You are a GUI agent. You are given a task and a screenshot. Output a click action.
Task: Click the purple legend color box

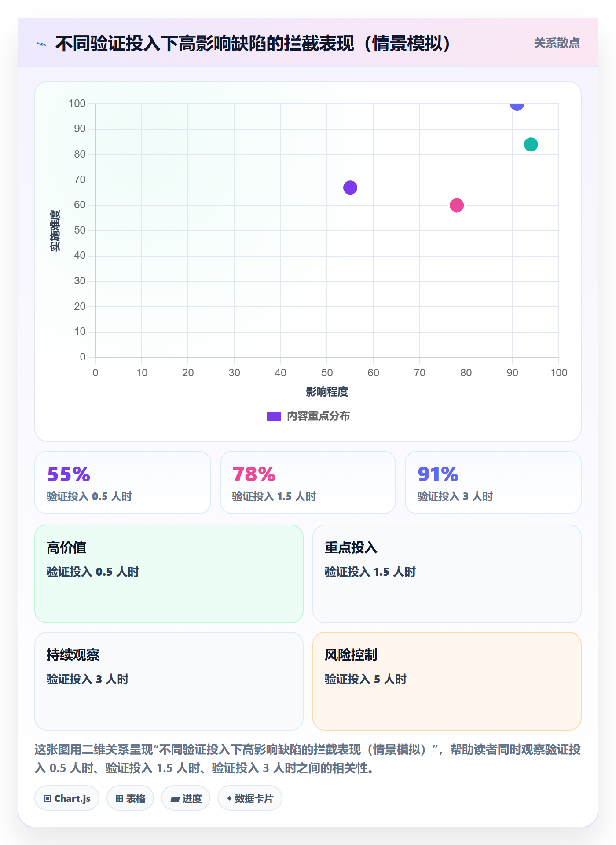(274, 416)
